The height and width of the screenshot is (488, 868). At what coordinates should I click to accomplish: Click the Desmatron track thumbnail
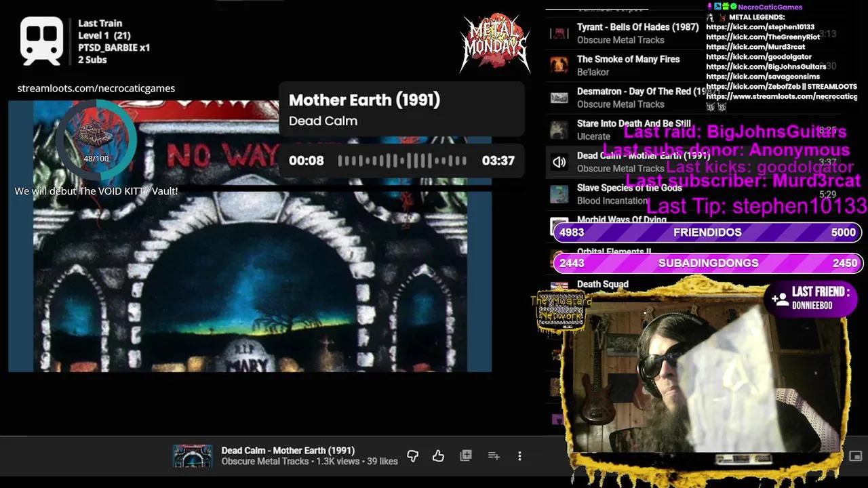(559, 98)
